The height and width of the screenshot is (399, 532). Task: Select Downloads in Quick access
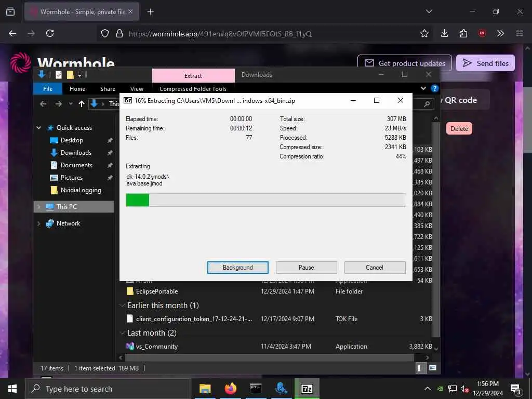[x=76, y=153]
